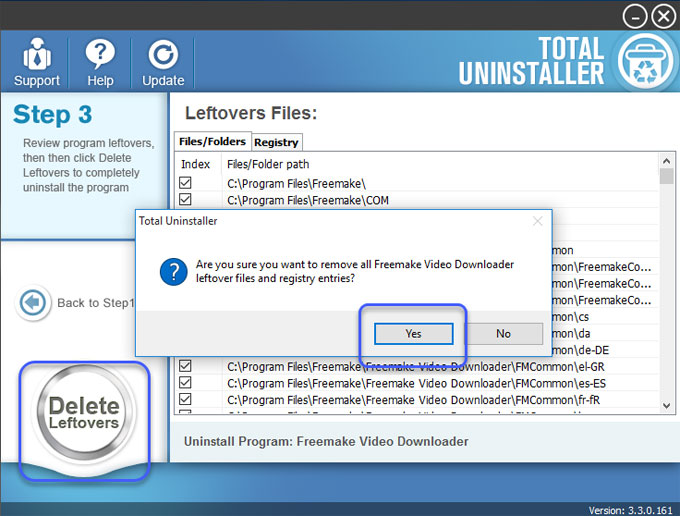Screen dimensions: 680x516
Task: Click the Index column header
Action: (x=196, y=164)
